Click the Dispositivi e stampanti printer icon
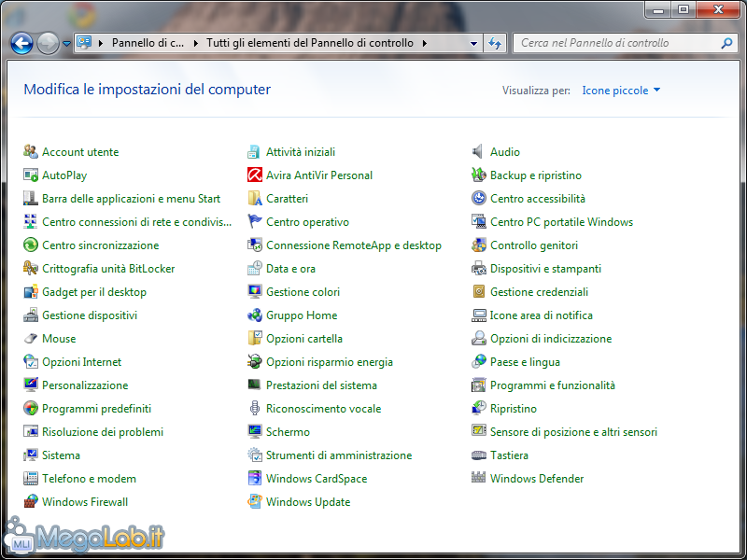Viewport: 747px width, 560px height. [x=478, y=269]
